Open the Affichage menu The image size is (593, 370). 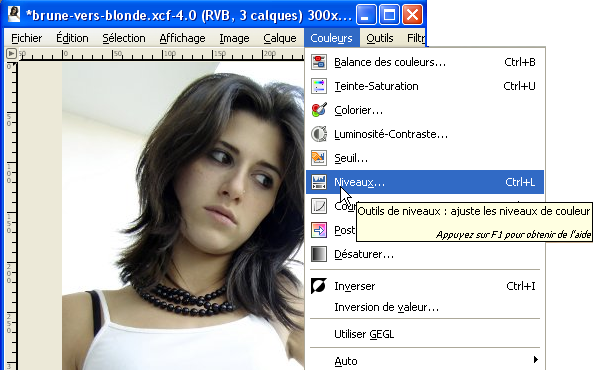(182, 38)
